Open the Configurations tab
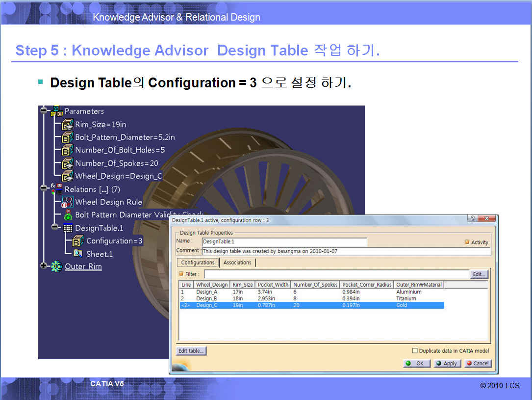Viewport: 532px width, 400px height. click(198, 263)
